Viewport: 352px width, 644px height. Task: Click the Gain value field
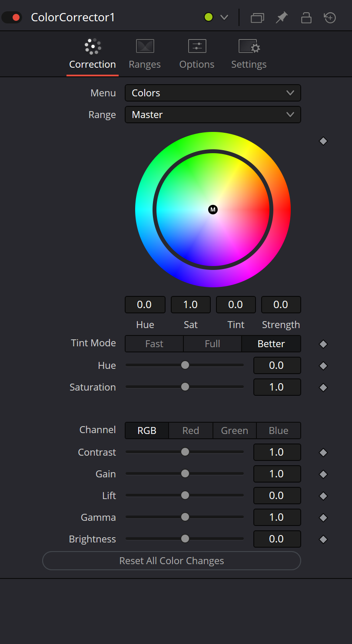coord(277,474)
